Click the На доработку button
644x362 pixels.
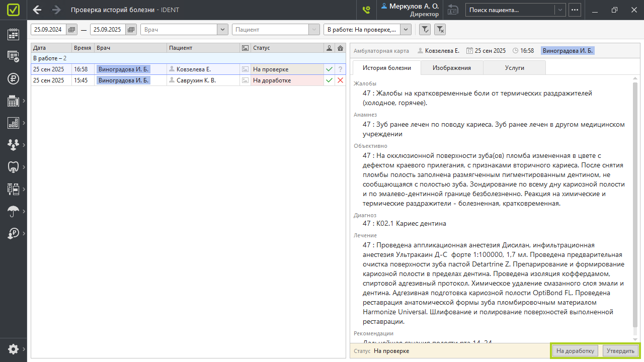click(x=576, y=350)
